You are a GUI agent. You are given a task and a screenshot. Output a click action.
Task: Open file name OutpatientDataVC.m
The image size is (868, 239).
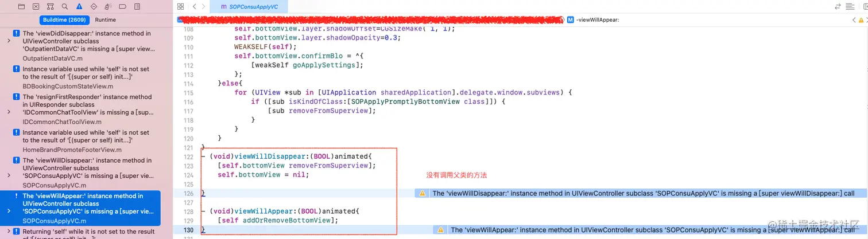[x=53, y=58]
